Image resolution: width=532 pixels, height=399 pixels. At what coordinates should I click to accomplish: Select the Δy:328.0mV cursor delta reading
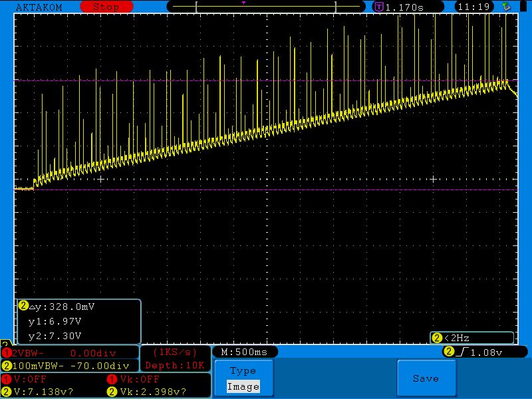62,307
